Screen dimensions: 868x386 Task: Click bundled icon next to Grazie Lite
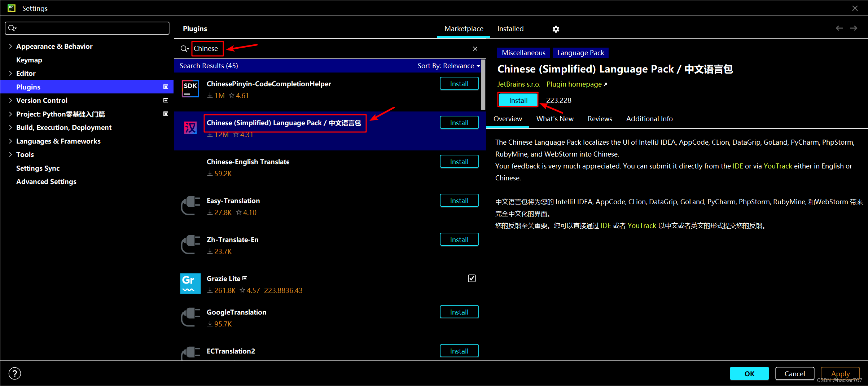(x=245, y=278)
